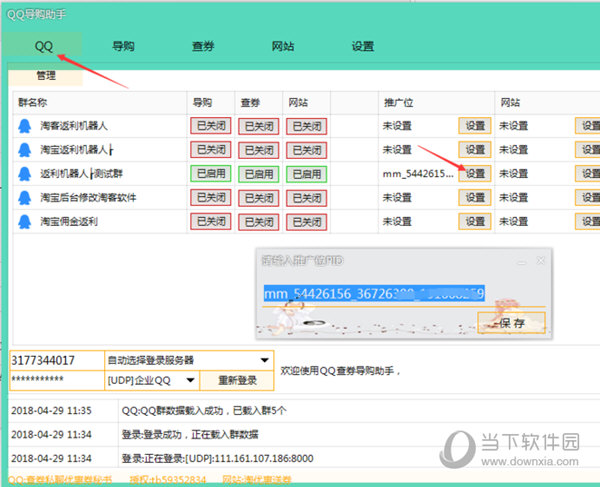Select the 管理 sub-tab
The height and width of the screenshot is (487, 600).
point(46,75)
